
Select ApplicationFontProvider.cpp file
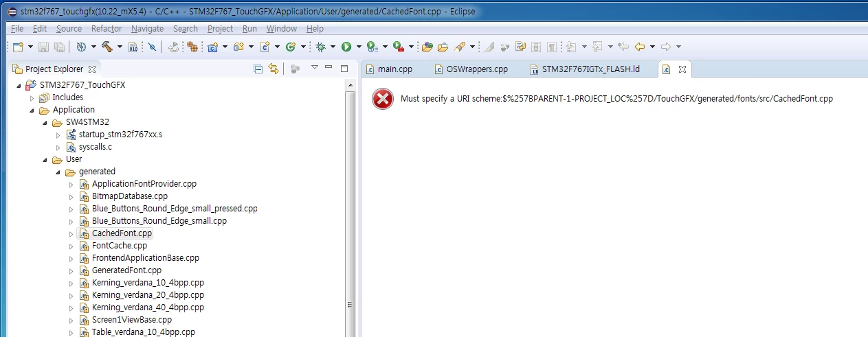pos(144,184)
